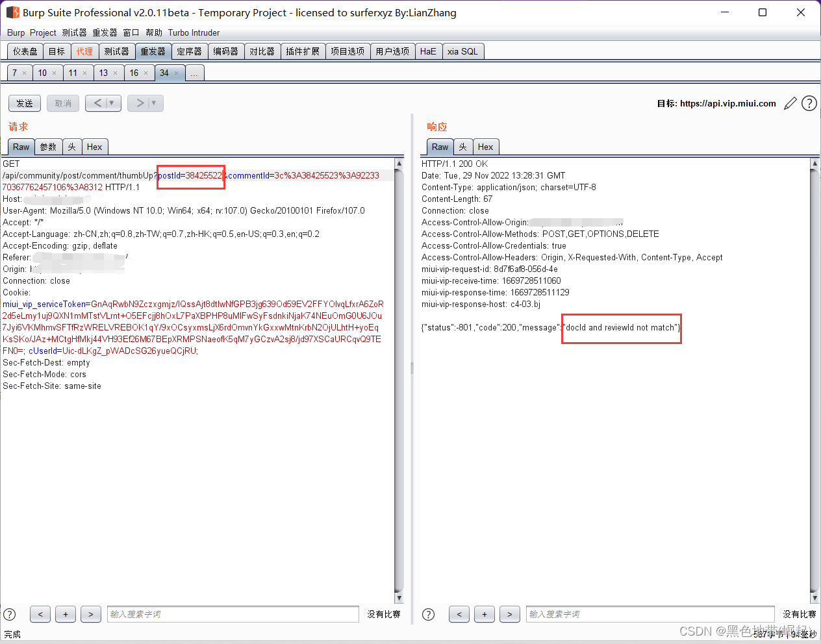The height and width of the screenshot is (644, 821).
Task: Select the request Hex tab
Action: (95, 147)
